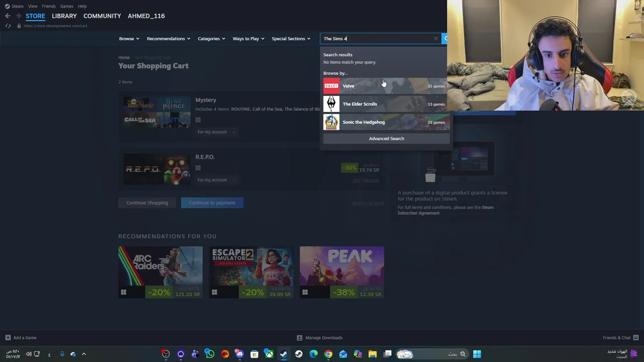Open R.E.P.O.'s For my account dropdown
644x362 pixels.
(x=216, y=180)
